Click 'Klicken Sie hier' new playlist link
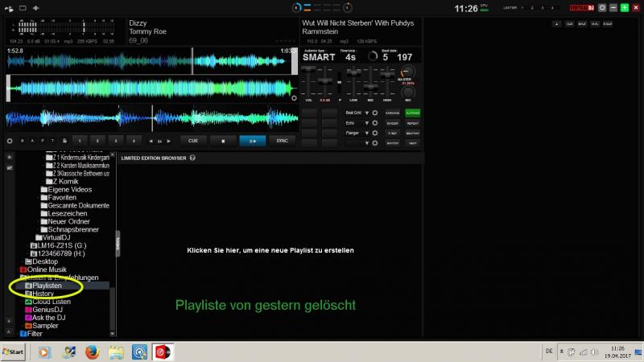The image size is (644, 362). click(x=270, y=250)
